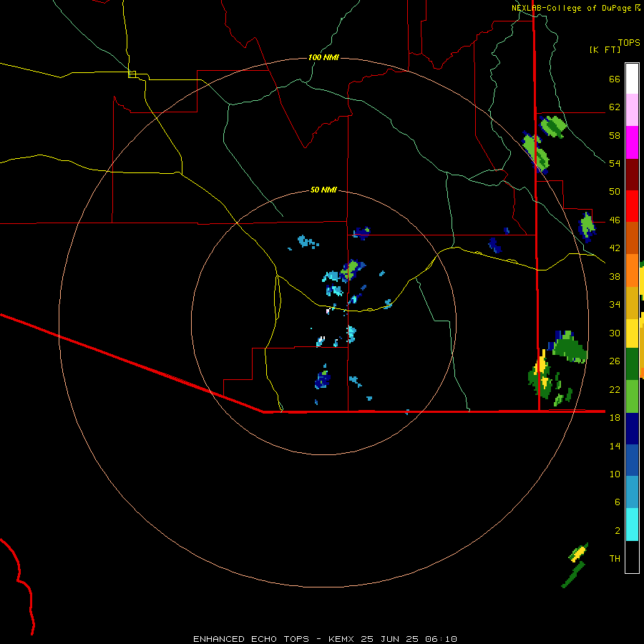Viewport: 644px width, 644px height.
Task: Select the dark red swatch between 54 and 50
Action: coord(632,175)
